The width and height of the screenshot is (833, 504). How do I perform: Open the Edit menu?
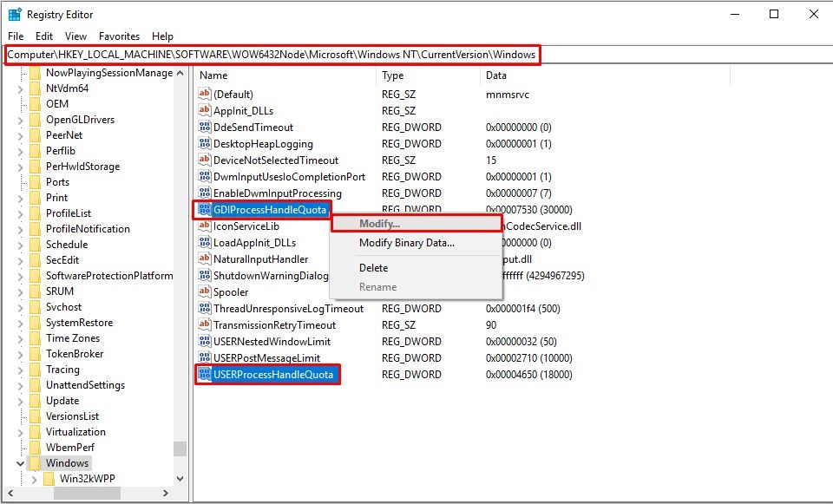(x=43, y=36)
